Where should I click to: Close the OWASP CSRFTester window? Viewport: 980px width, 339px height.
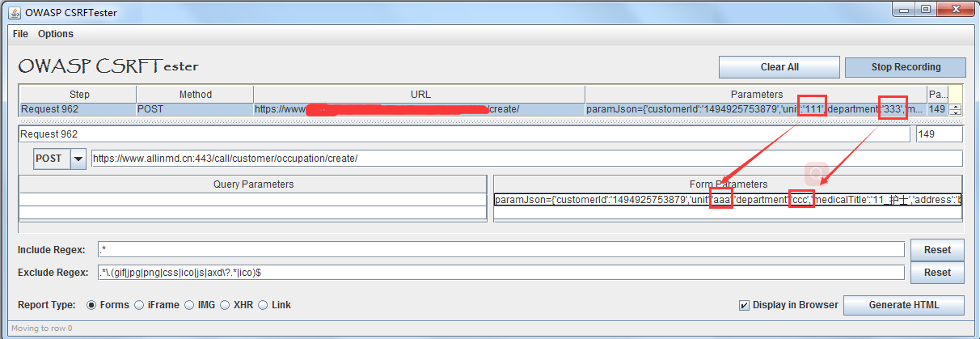pos(954,10)
